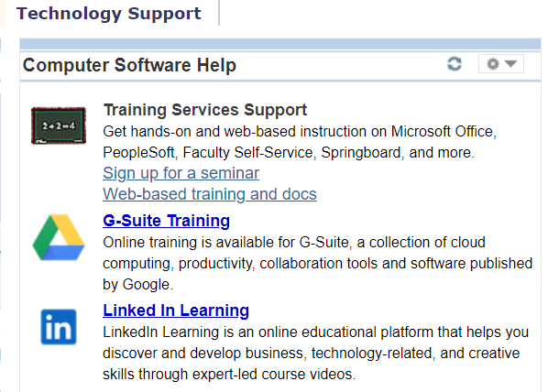Switch to the Technology Support tab
This screenshot has width=548, height=392.
click(109, 13)
